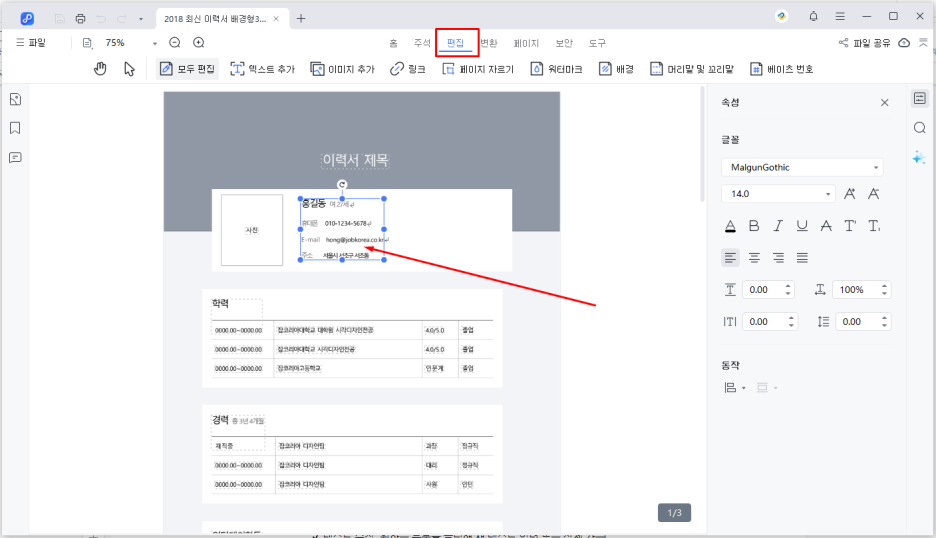Justify text alignment
The image size is (936, 538).
pos(802,257)
